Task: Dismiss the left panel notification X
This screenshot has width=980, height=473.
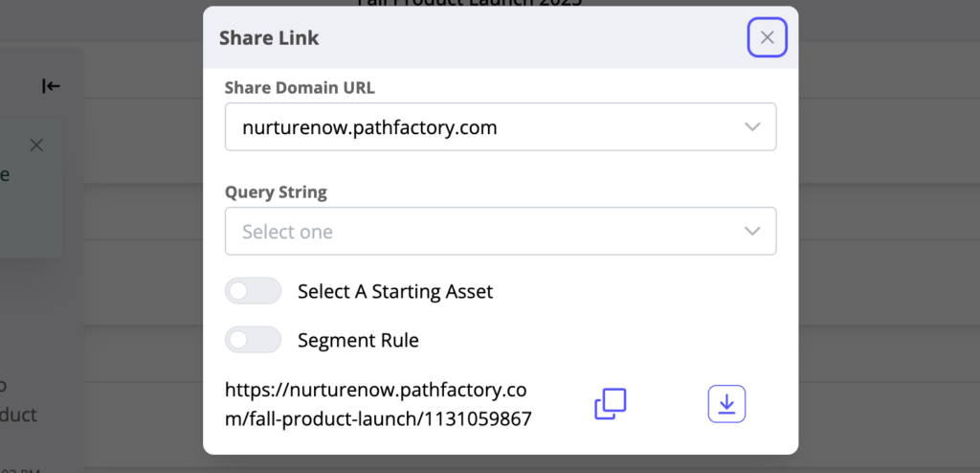Action: (36, 146)
